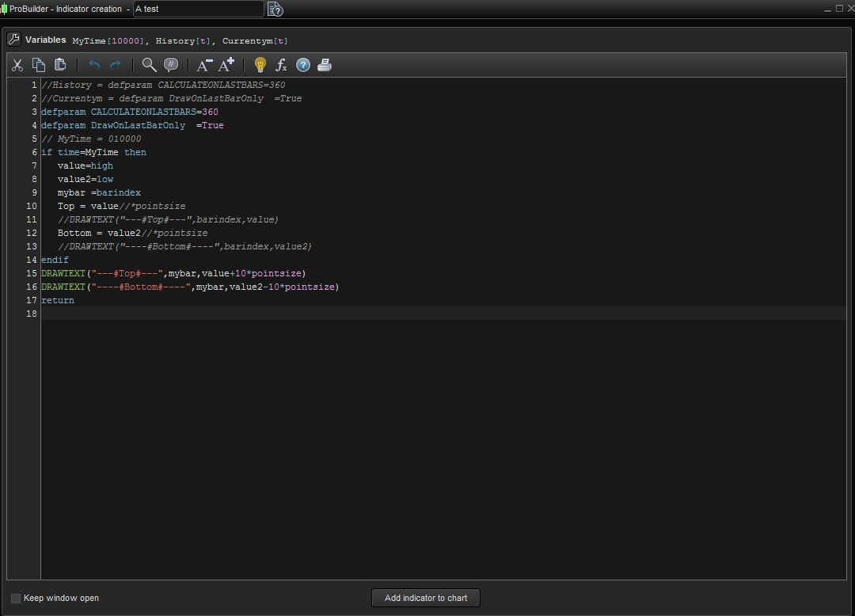Redo the last undone edit
The height and width of the screenshot is (616, 855).
pos(116,65)
